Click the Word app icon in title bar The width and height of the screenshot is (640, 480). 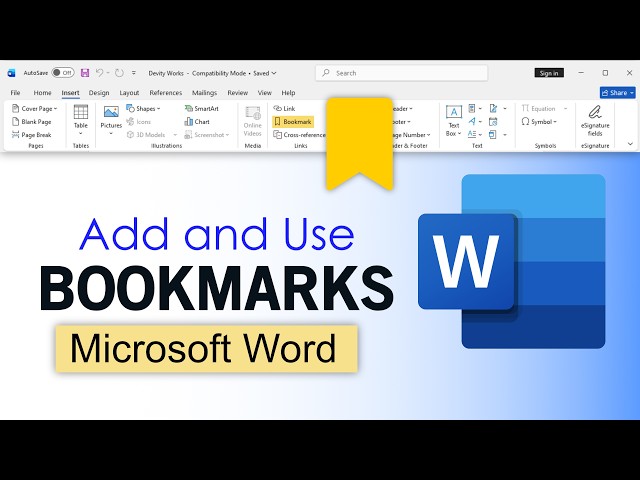(x=11, y=73)
